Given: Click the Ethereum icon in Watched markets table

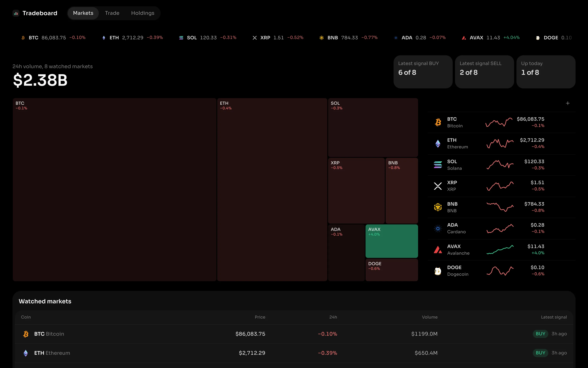Looking at the screenshot, I should click(26, 353).
